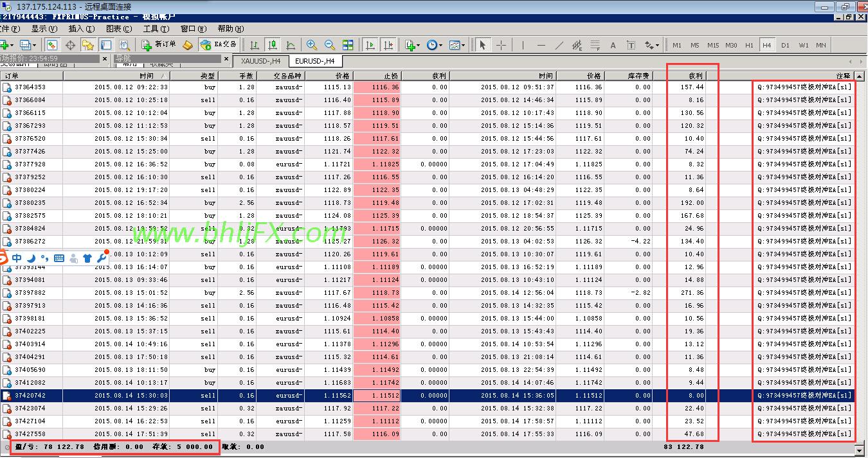Viewport: 868px width, 458px height.
Task: Close the 市场报价 panel
Action: point(105,58)
